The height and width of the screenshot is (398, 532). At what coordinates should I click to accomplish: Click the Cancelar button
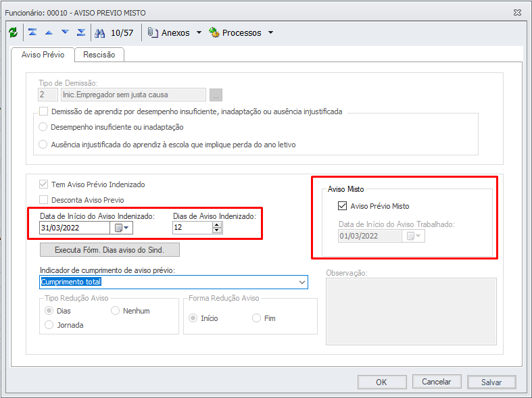[x=437, y=382]
